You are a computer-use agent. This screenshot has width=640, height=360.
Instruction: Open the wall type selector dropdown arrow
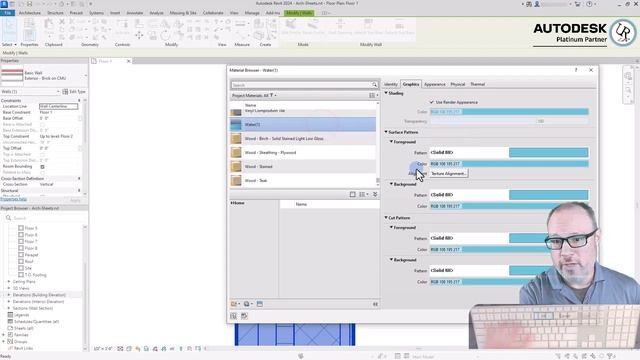85,76
